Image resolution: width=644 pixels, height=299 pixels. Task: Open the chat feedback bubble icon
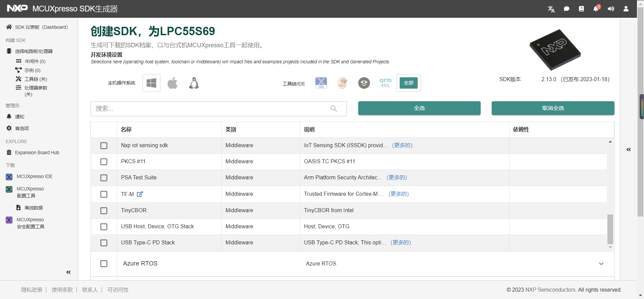tap(567, 9)
